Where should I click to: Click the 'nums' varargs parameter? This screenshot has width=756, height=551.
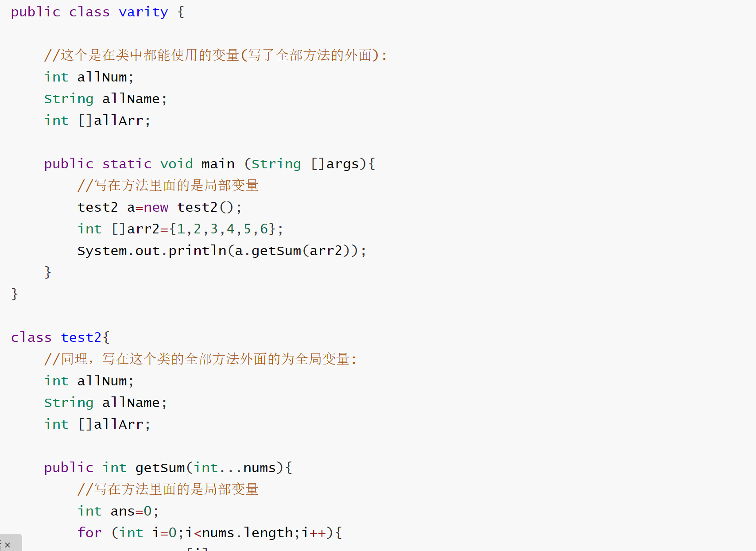point(260,468)
